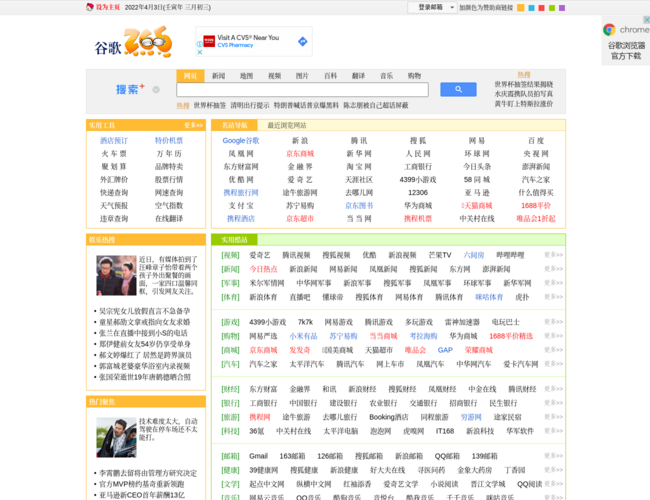This screenshot has width=650, height=500.
Task: Click the blue magnifier search button
Action: tap(458, 89)
